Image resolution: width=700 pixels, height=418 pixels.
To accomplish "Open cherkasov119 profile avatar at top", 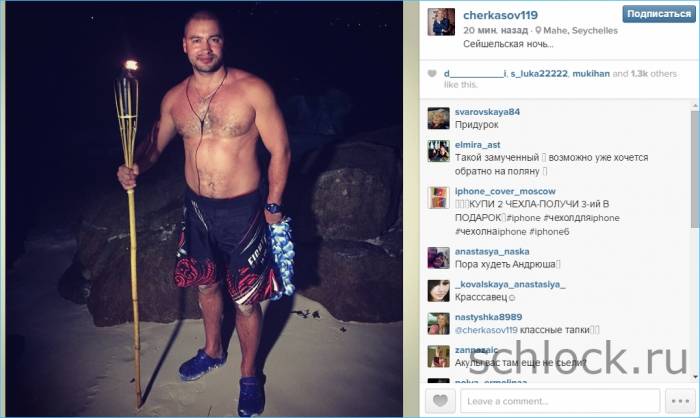I will click(x=441, y=21).
